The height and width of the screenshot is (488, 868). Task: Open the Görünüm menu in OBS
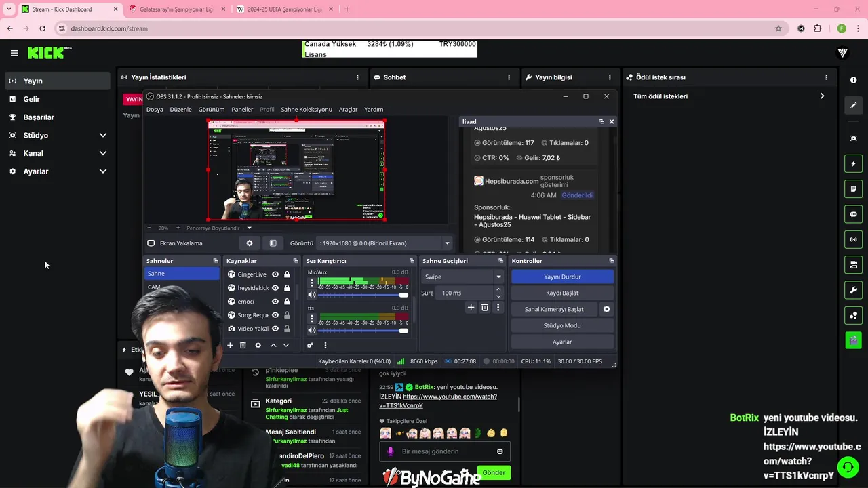[212, 110]
